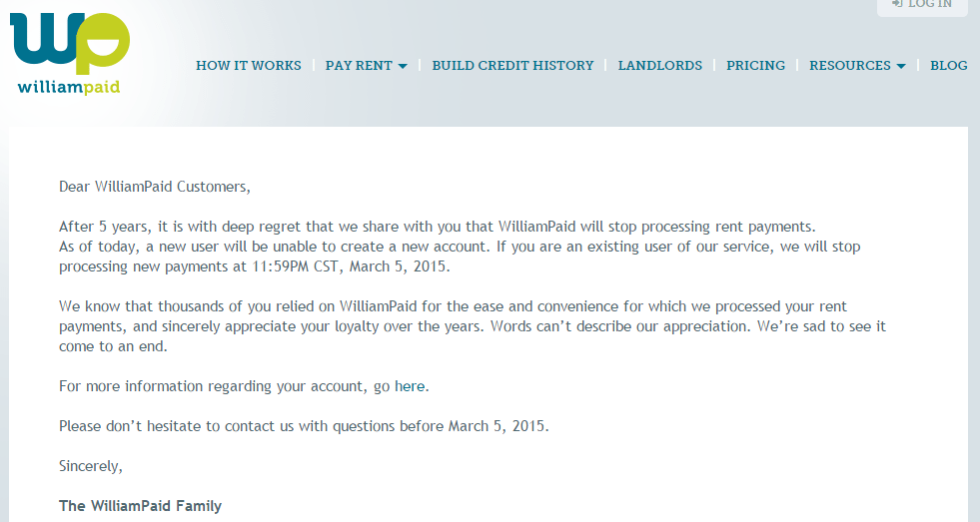Open the HOW IT WORKS page
980x522 pixels.
[249, 66]
